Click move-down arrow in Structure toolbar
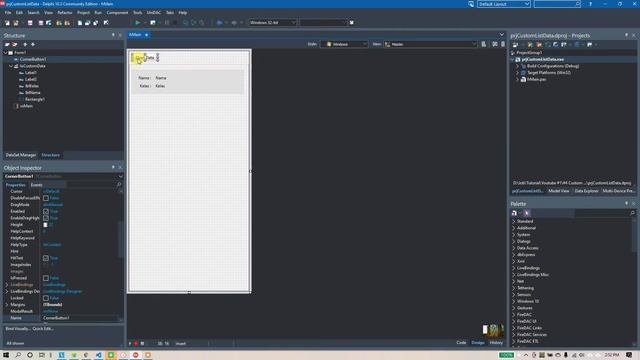Image resolution: width=640 pixels, height=360 pixels. tap(33, 44)
